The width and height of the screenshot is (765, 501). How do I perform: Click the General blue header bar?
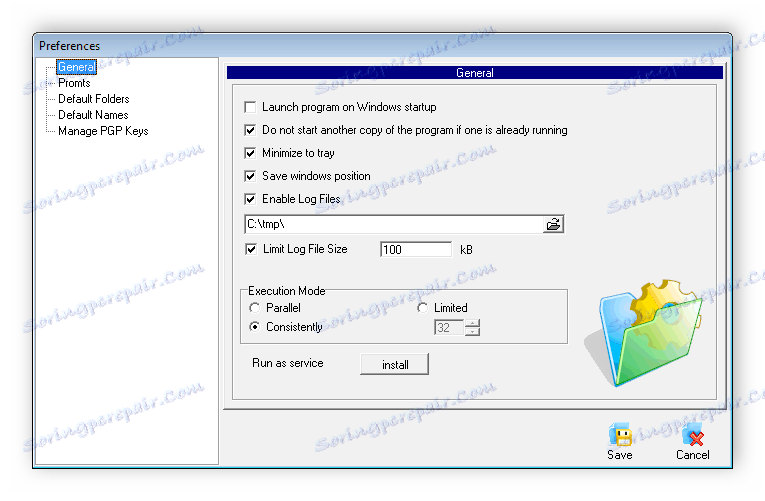pyautogui.click(x=475, y=73)
